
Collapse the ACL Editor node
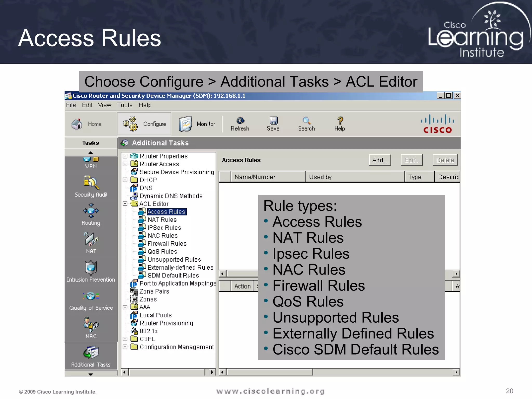pyautogui.click(x=125, y=204)
